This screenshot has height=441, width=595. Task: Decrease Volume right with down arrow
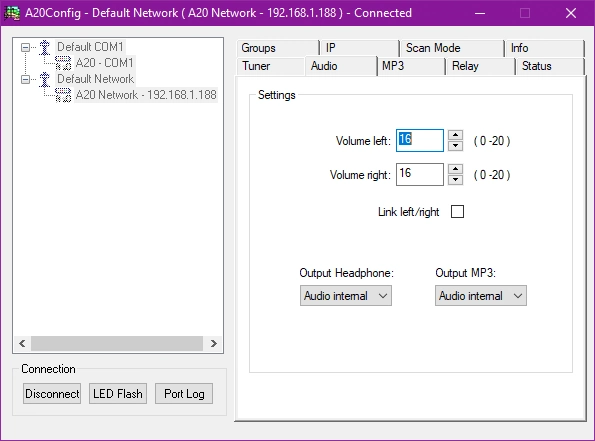coord(455,180)
